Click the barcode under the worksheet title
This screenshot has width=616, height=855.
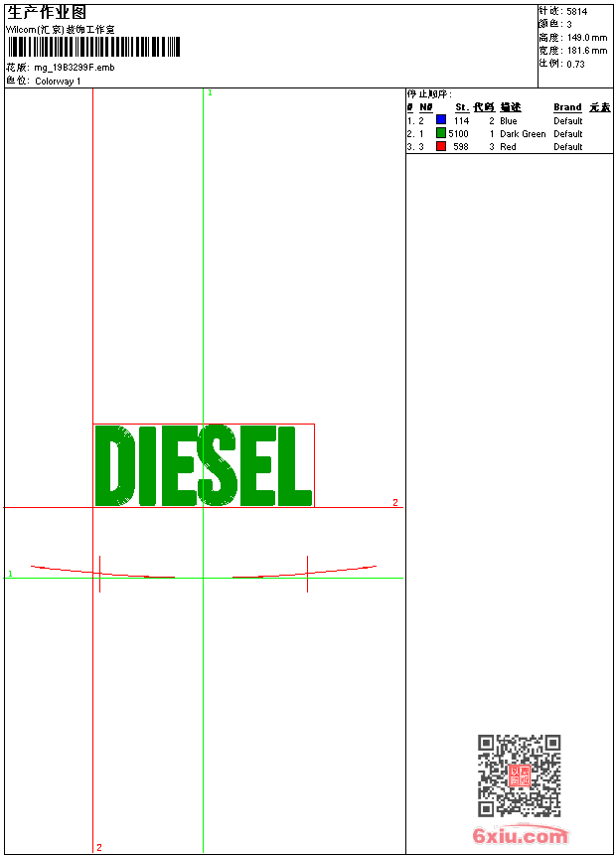pyautogui.click(x=95, y=47)
